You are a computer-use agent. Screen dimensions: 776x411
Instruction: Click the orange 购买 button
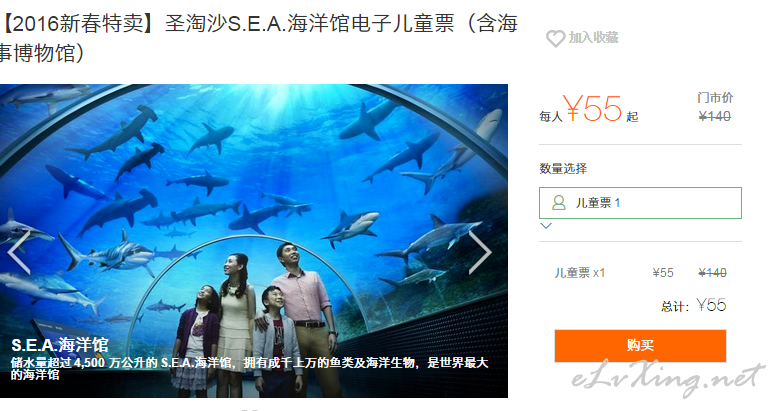tap(640, 345)
